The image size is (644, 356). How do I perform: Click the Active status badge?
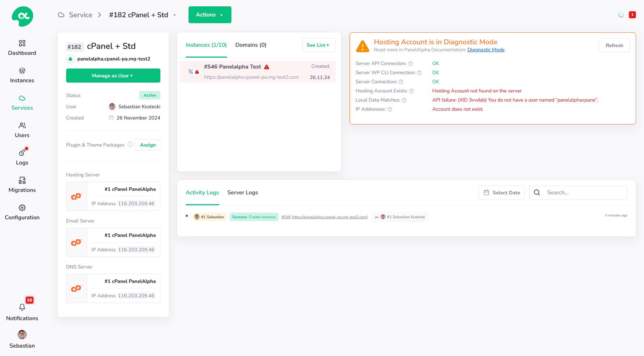[150, 95]
